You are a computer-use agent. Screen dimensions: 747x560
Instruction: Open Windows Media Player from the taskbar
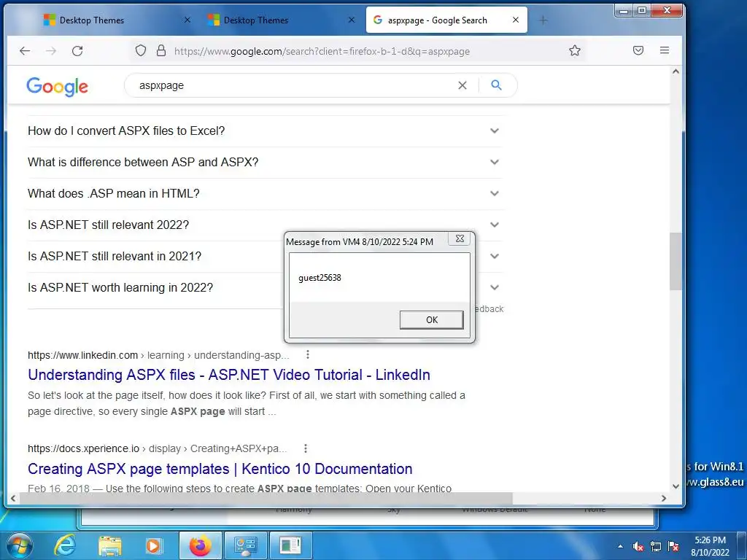coord(154,545)
